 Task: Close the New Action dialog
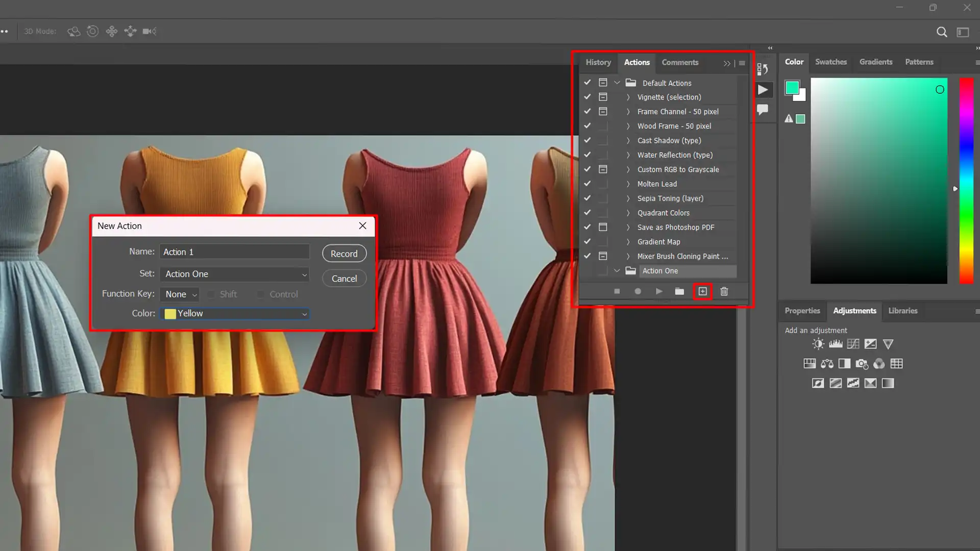(x=362, y=226)
